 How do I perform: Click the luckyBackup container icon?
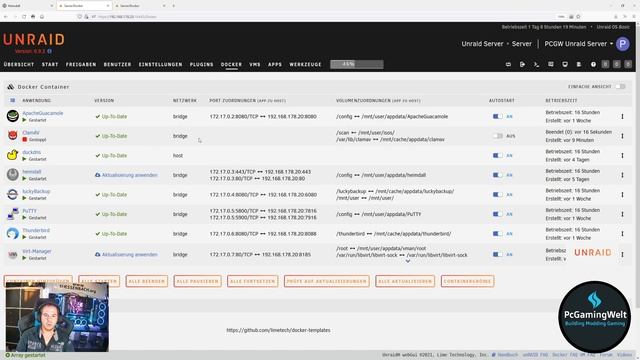click(x=13, y=194)
